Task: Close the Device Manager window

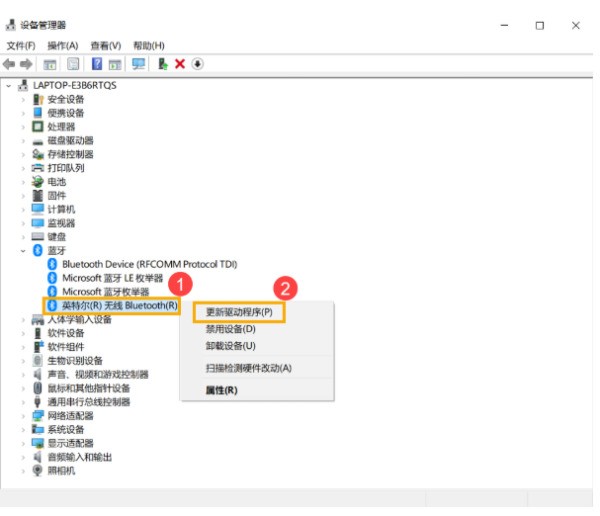Action: 576,26
